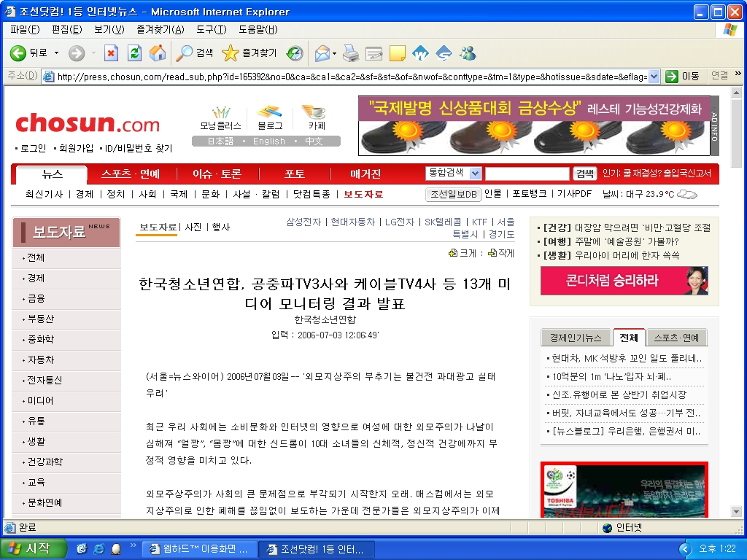Click the address bar URL field
Viewport: 747px width, 560px height.
352,76
